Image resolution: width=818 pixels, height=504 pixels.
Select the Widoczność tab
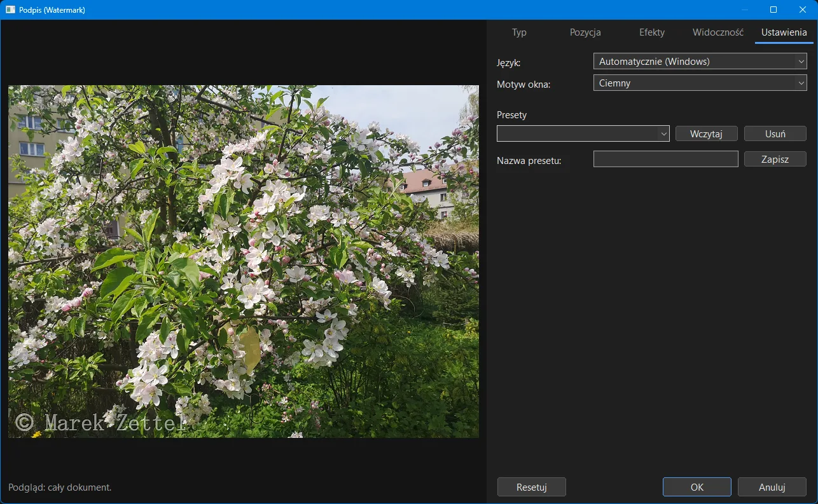(x=718, y=32)
